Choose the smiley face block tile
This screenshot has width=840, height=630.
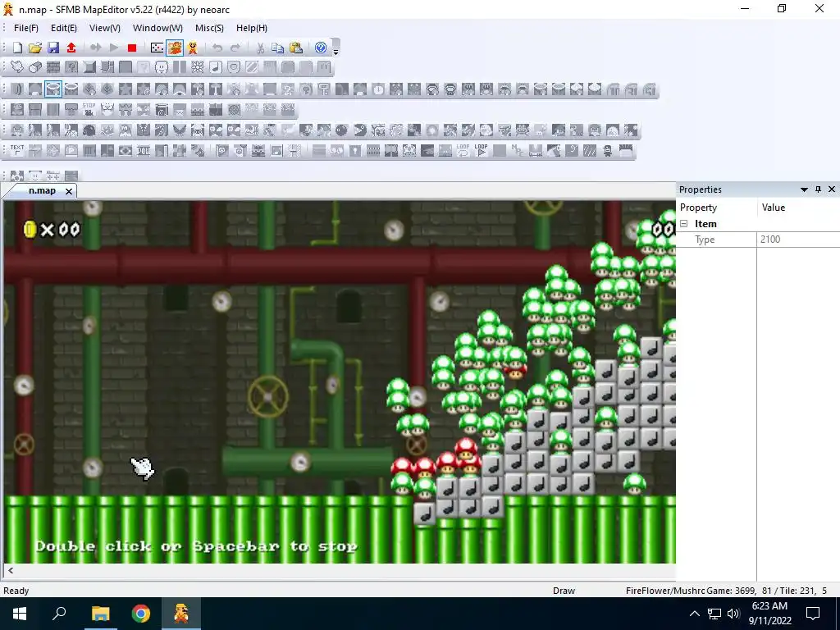coord(162,67)
